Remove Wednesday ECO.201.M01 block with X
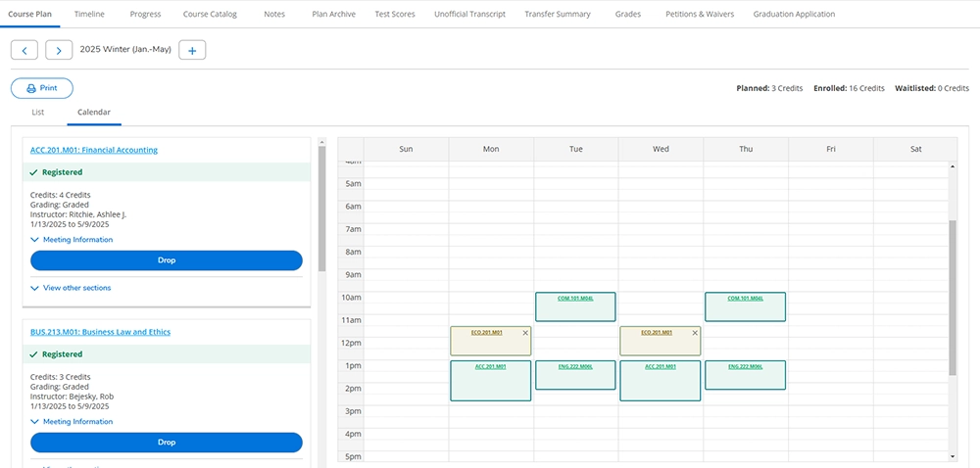 [695, 333]
